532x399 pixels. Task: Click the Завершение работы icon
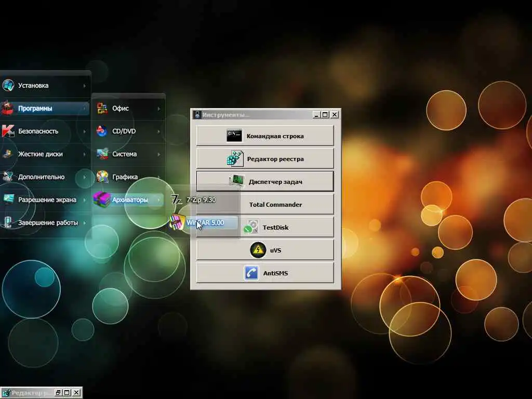pyautogui.click(x=8, y=222)
